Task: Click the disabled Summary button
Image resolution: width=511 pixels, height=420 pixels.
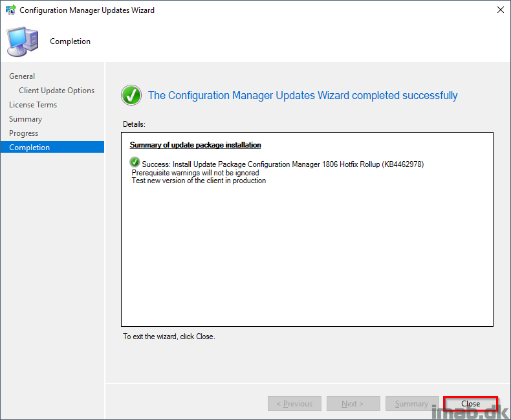Action: [x=412, y=404]
